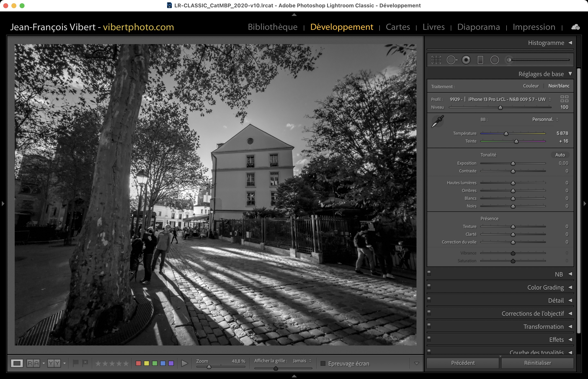The image size is (588, 379).
Task: Switch treatment to Couleur
Action: tap(531, 86)
